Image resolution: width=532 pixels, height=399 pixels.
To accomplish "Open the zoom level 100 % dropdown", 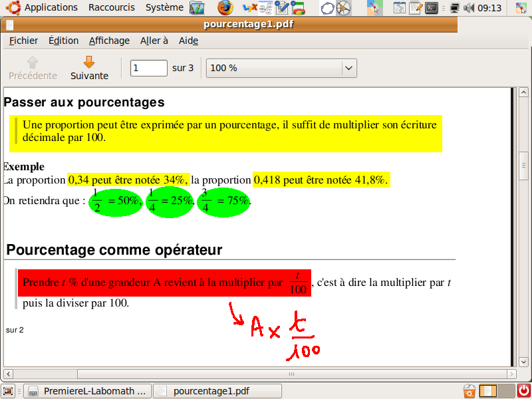I will 282,68.
